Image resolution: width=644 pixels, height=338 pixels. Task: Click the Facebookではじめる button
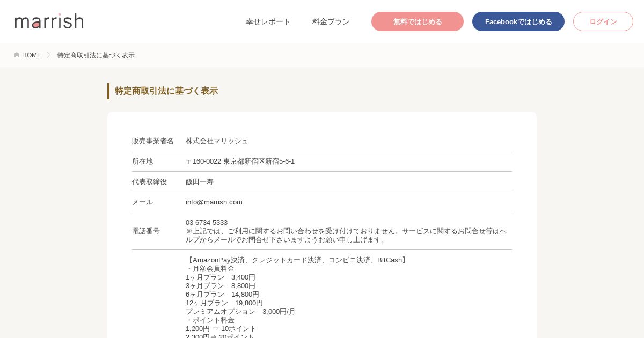[x=518, y=21]
